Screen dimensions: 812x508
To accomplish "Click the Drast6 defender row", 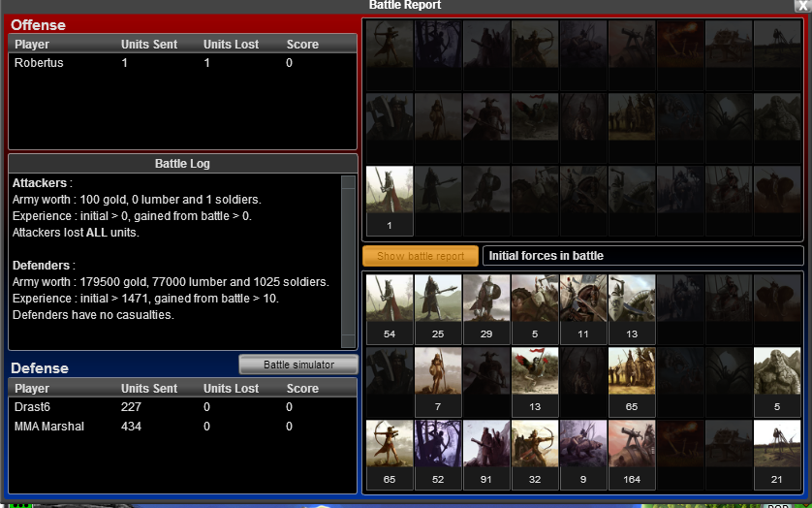I will click(x=34, y=407).
